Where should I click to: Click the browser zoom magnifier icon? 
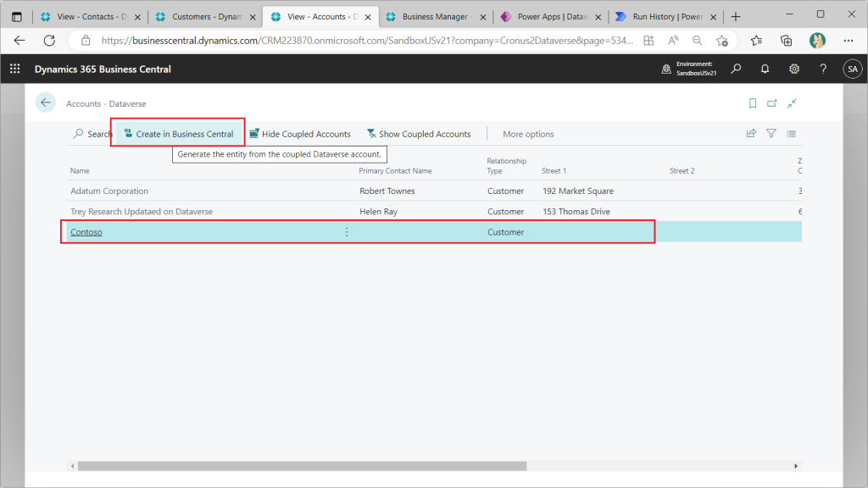pyautogui.click(x=697, y=41)
